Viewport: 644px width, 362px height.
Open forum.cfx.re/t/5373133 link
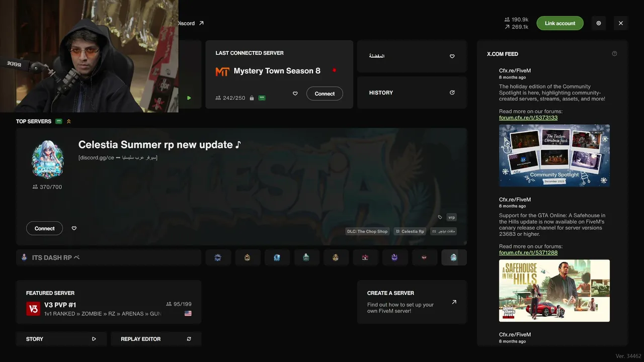click(528, 118)
